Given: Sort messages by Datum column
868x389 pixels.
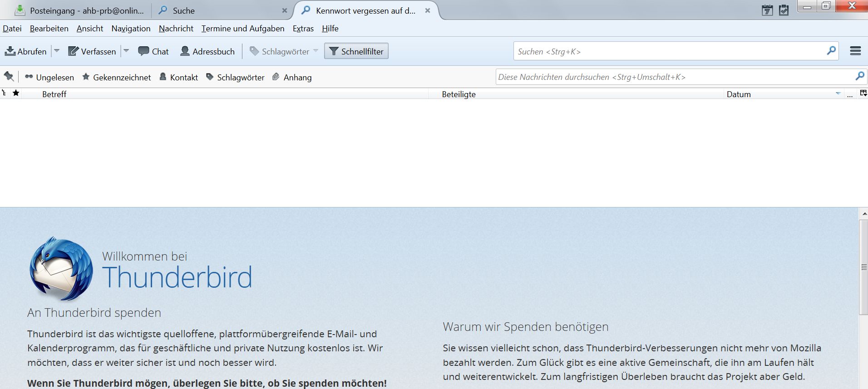Looking at the screenshot, I should [784, 94].
